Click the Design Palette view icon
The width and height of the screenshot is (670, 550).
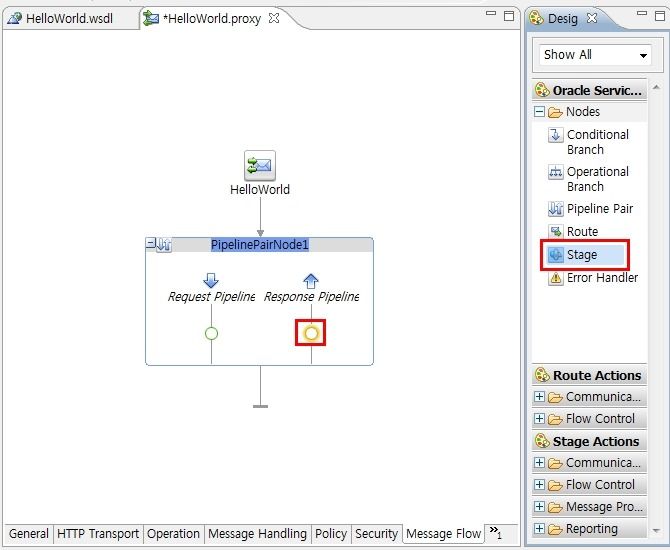click(537, 18)
